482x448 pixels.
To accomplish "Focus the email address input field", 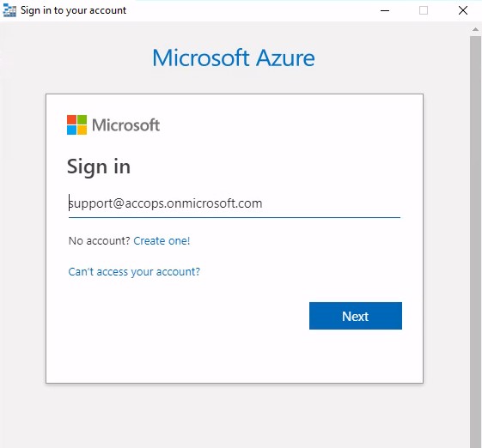I will (x=235, y=204).
